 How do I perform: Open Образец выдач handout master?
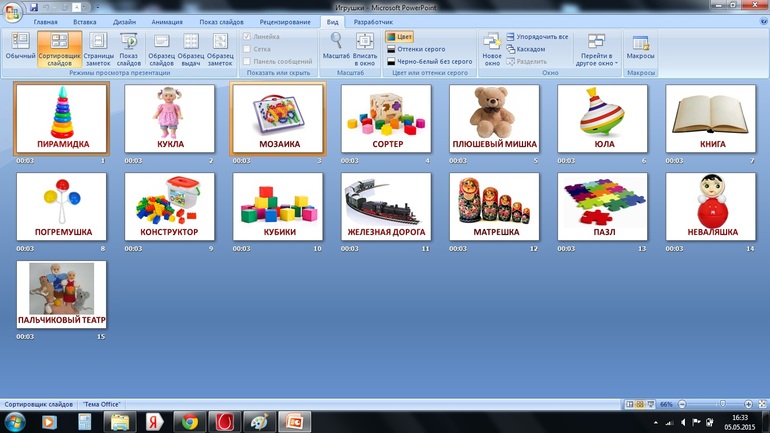click(191, 46)
